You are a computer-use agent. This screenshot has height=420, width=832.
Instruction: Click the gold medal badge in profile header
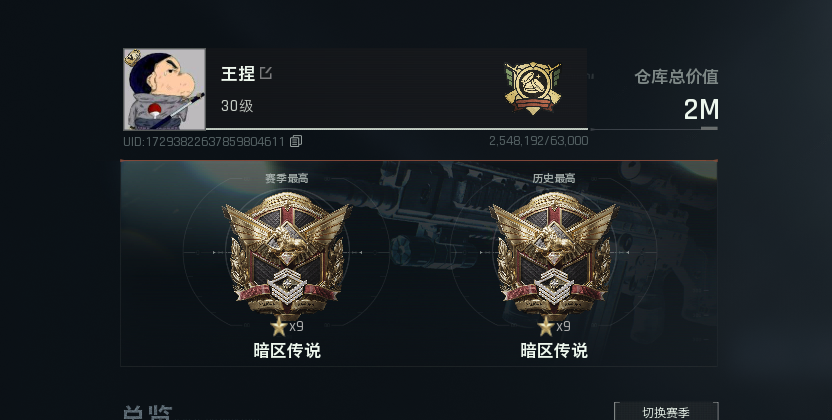(x=532, y=88)
